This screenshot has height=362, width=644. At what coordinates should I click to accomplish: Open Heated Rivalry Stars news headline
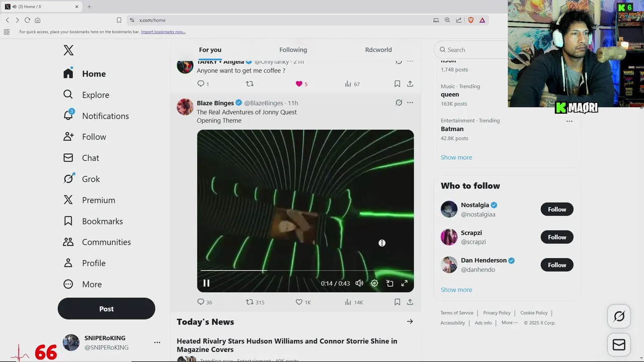287,345
